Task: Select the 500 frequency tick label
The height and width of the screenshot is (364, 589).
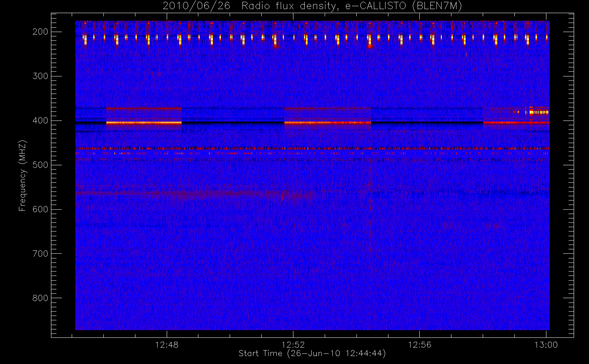Action: pos(40,165)
